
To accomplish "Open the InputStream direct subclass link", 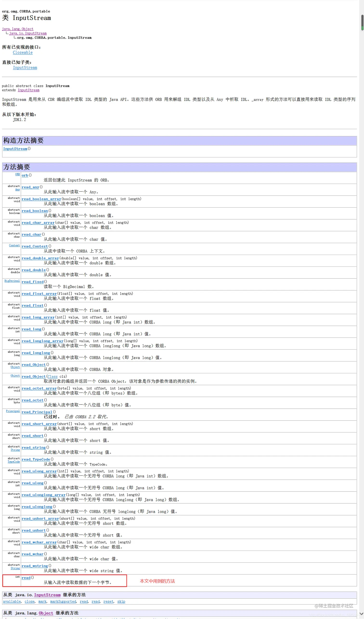I will (x=25, y=68).
